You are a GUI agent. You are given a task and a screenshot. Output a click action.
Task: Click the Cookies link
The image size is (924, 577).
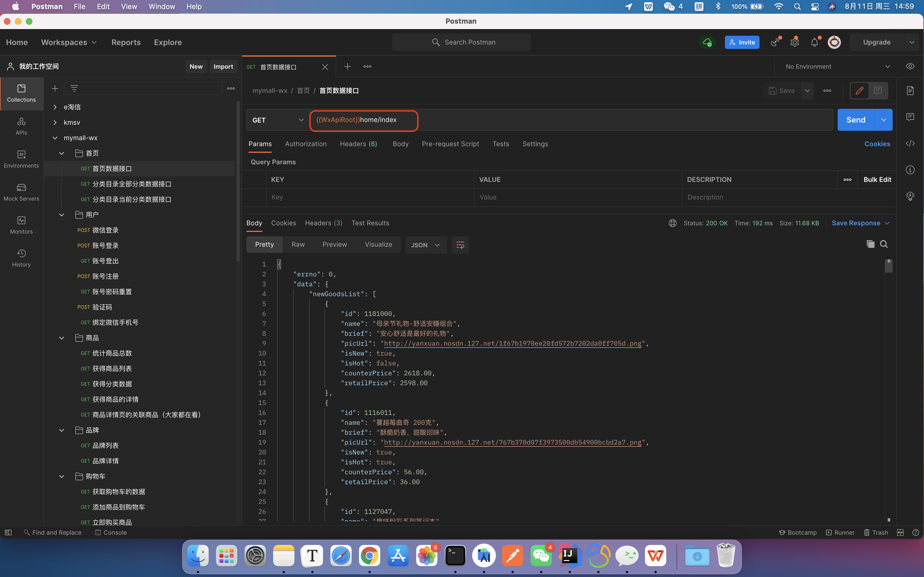pyautogui.click(x=877, y=144)
